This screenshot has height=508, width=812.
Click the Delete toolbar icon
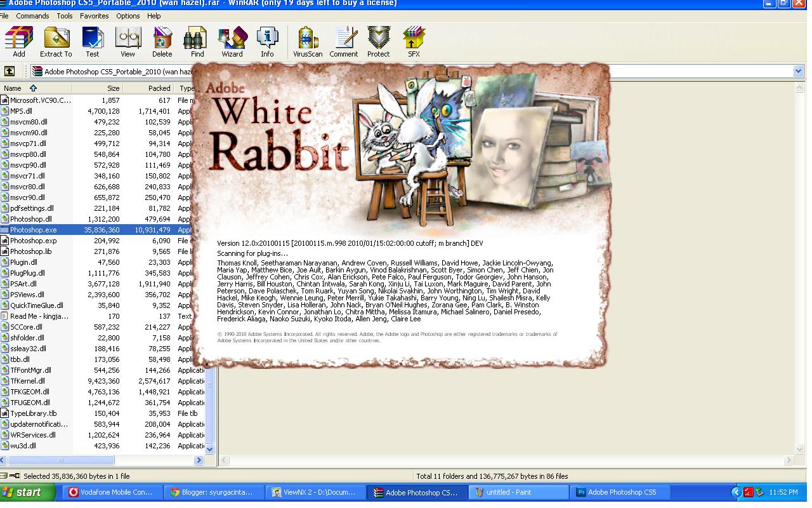pos(162,43)
